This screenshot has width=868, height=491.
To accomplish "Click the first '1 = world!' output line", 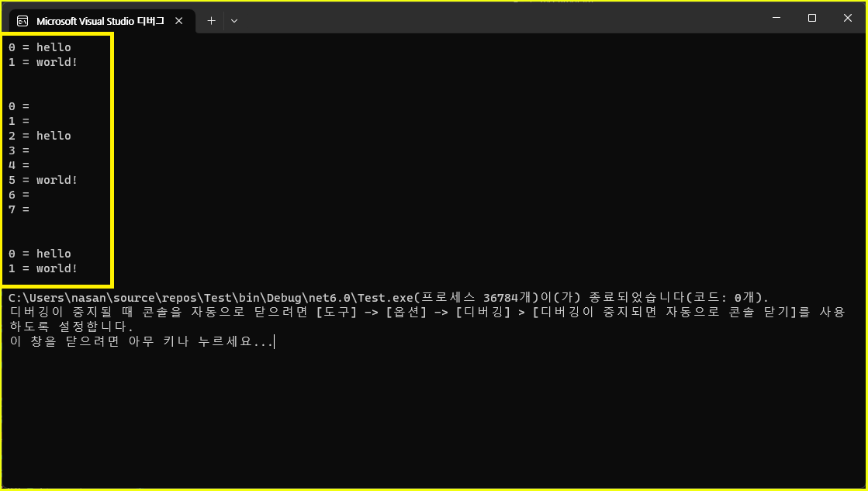I will pyautogui.click(x=43, y=62).
